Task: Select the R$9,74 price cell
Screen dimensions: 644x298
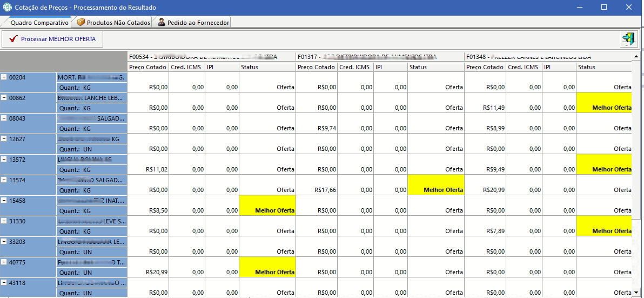Action: [x=317, y=123]
